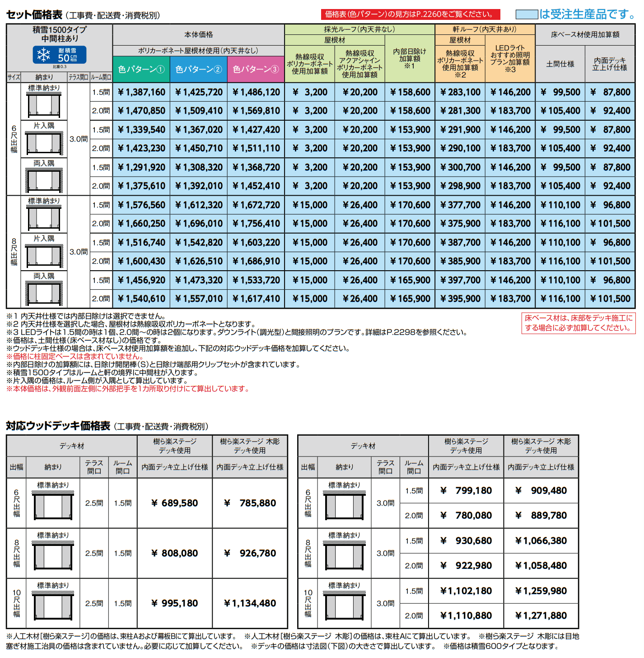Image resolution: width=644 pixels, height=658 pixels.
Task: Click the price ¥1,617,410
Action: pyautogui.click(x=256, y=299)
